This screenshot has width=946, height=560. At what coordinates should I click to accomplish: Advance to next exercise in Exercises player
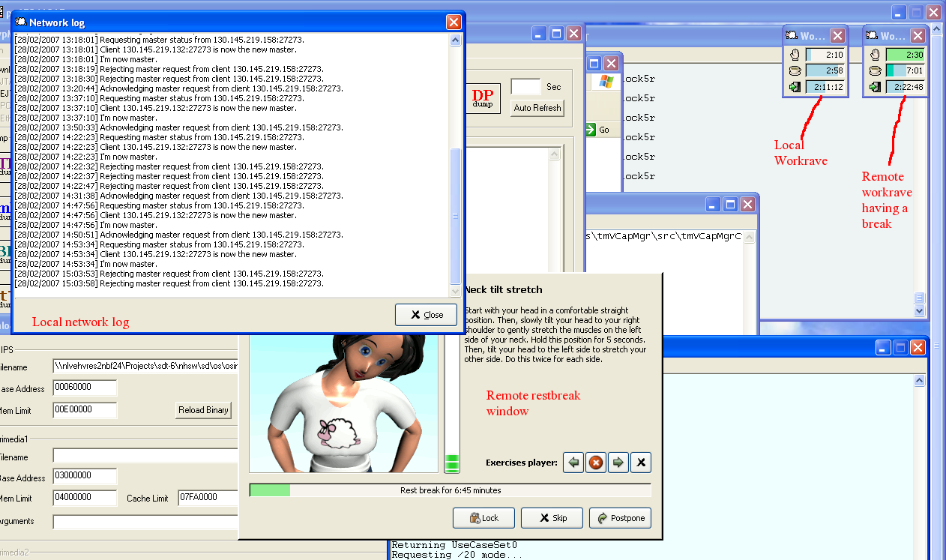(x=618, y=463)
